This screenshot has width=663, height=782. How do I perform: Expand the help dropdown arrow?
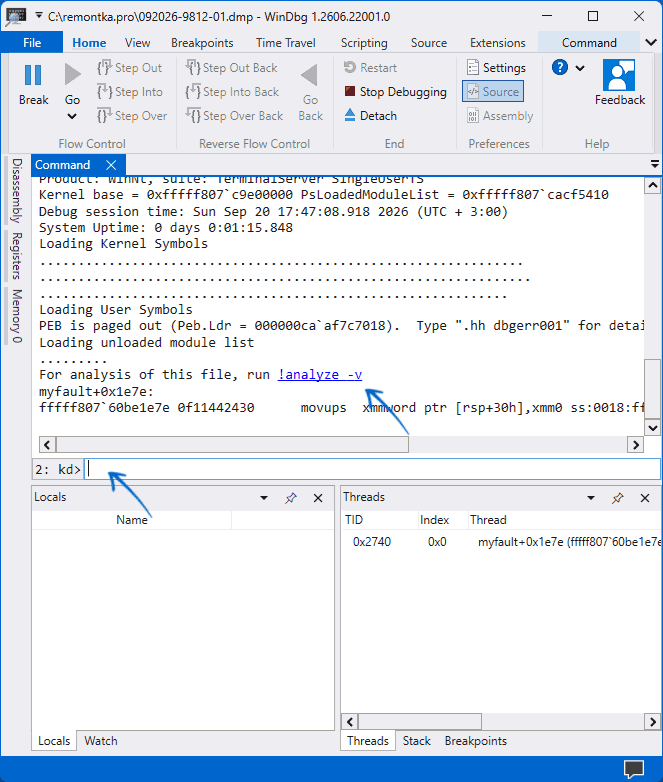pyautogui.click(x=580, y=68)
